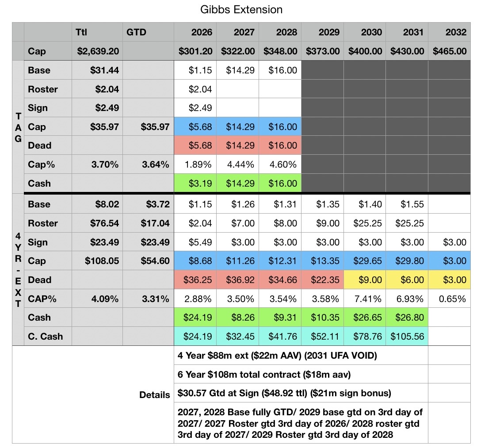Click the extension Roster total $76.54
The width and height of the screenshot is (477, 448).
97,223
